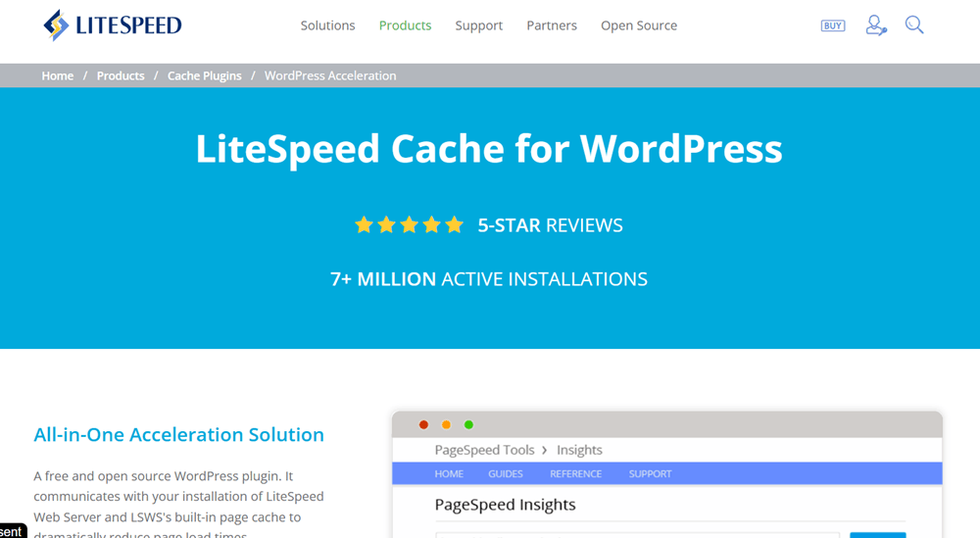Open the Support menu

[x=479, y=25]
